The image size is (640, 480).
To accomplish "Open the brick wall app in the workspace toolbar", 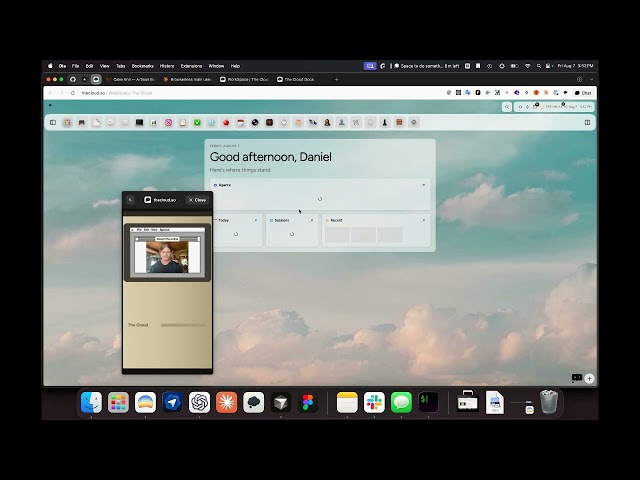I will pos(399,122).
